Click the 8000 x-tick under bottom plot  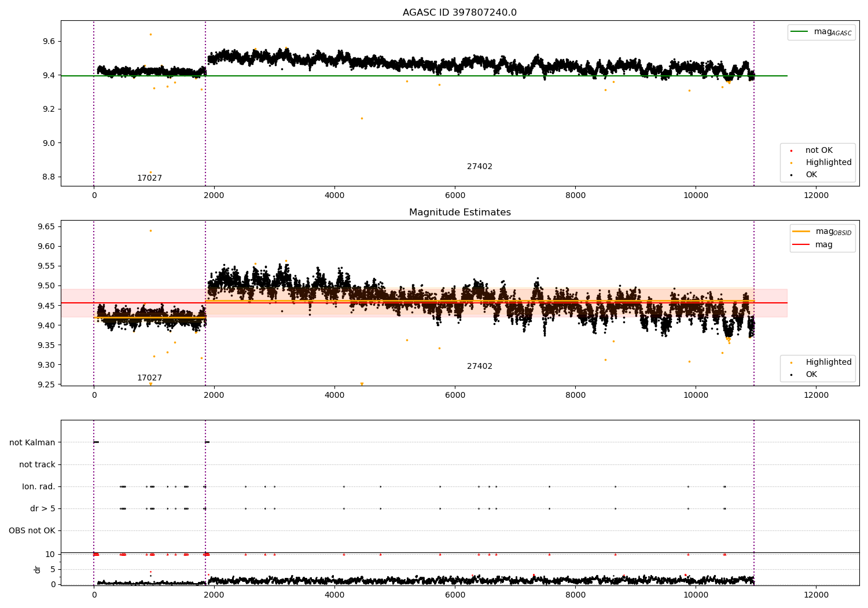[575, 595]
